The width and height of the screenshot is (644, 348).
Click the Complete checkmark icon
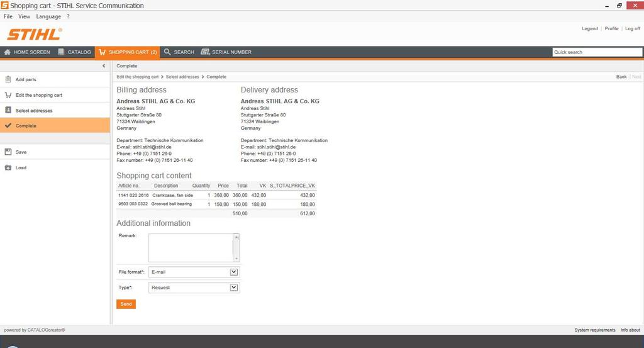pos(8,125)
